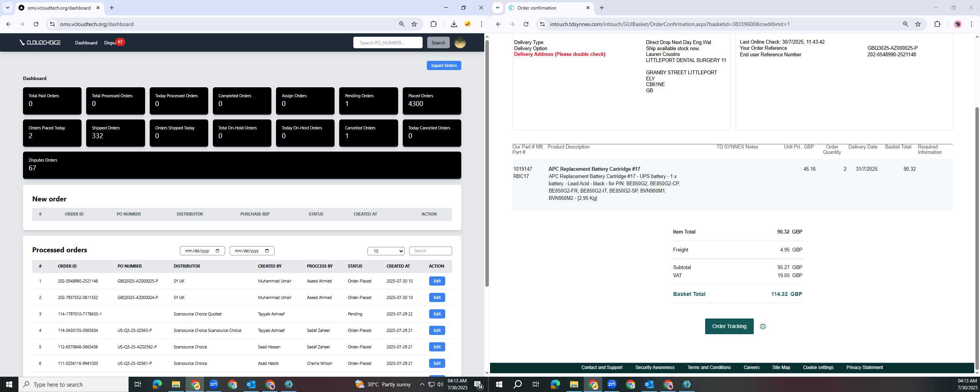This screenshot has width=980, height=392.
Task: Open Security Awareness footer link
Action: [655, 367]
